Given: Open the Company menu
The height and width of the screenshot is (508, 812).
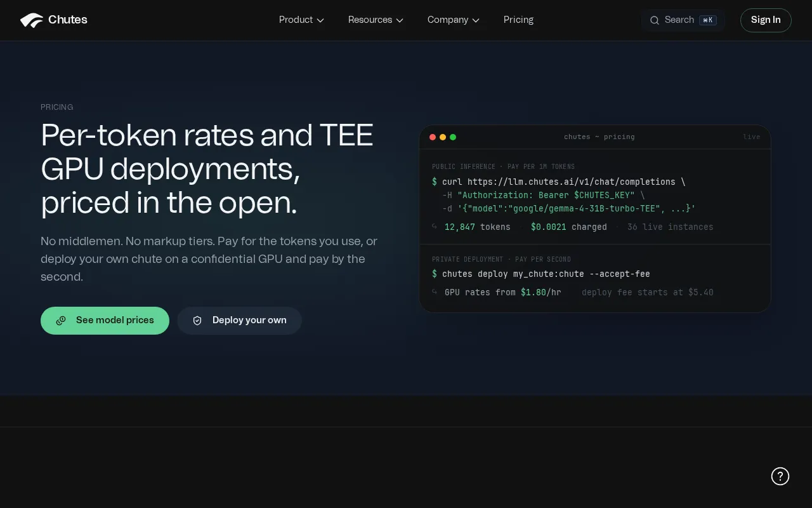Looking at the screenshot, I should (x=454, y=20).
